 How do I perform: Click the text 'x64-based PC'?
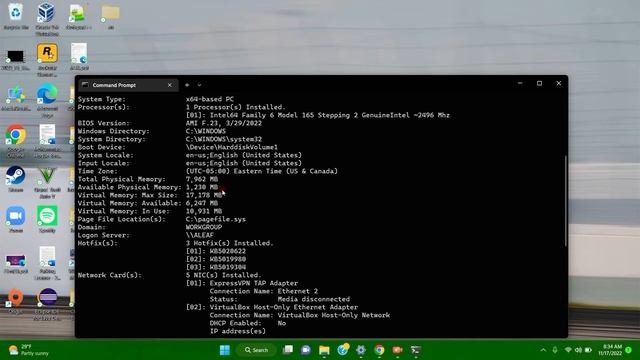[210, 99]
